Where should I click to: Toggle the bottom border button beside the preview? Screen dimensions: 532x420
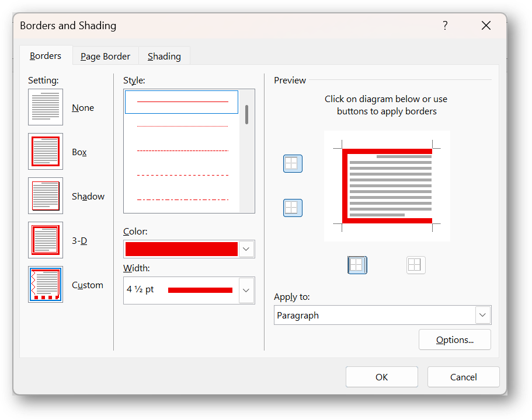(x=293, y=208)
